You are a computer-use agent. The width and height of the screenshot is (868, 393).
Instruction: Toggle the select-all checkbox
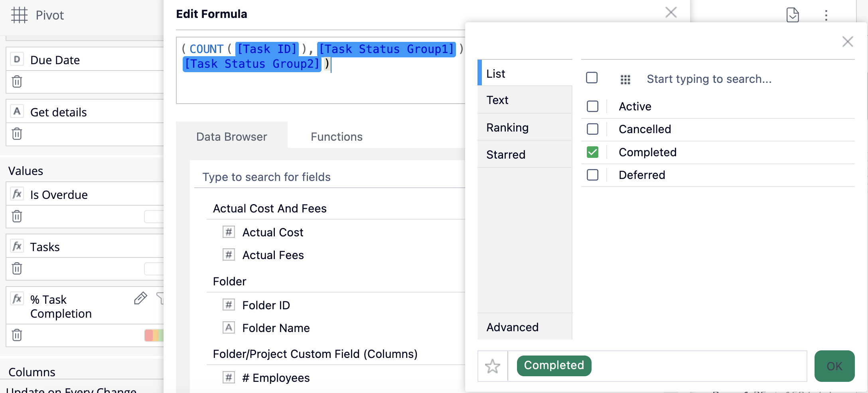(x=592, y=77)
